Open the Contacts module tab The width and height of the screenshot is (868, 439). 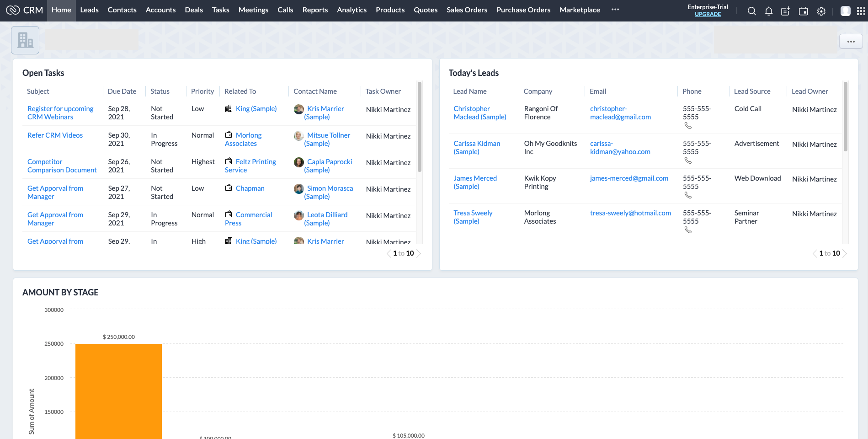pos(122,10)
